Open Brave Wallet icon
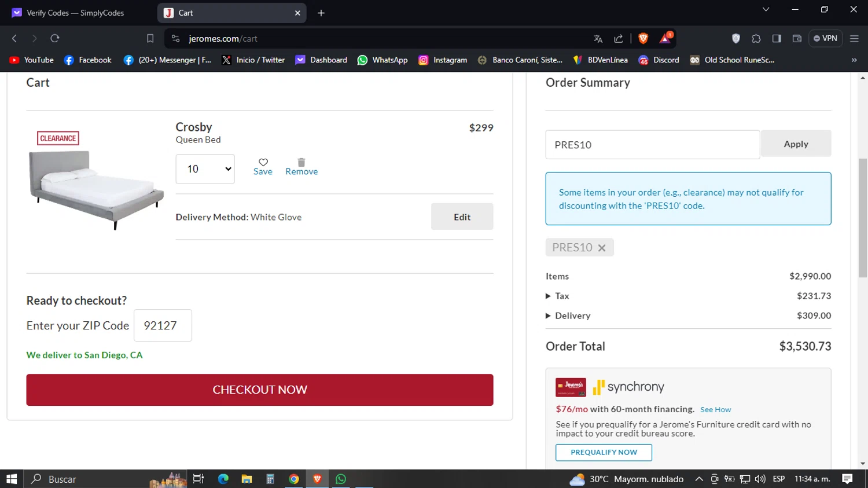The width and height of the screenshot is (868, 488). (x=797, y=39)
